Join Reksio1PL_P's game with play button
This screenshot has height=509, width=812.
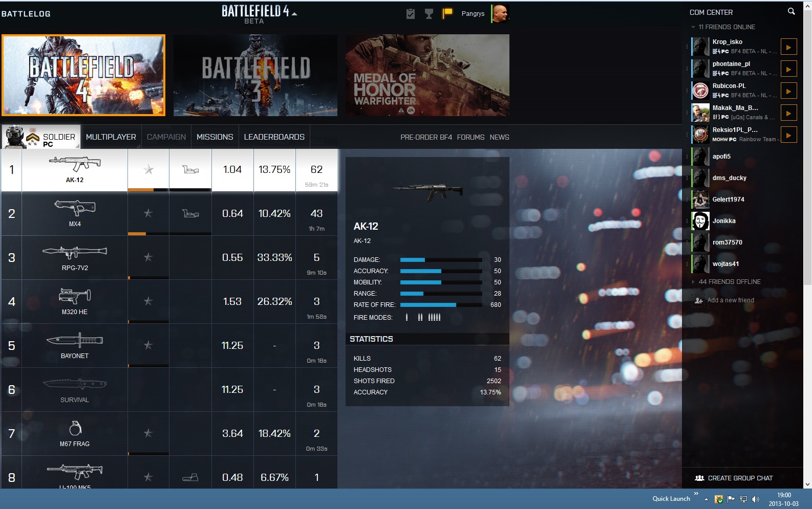click(788, 135)
